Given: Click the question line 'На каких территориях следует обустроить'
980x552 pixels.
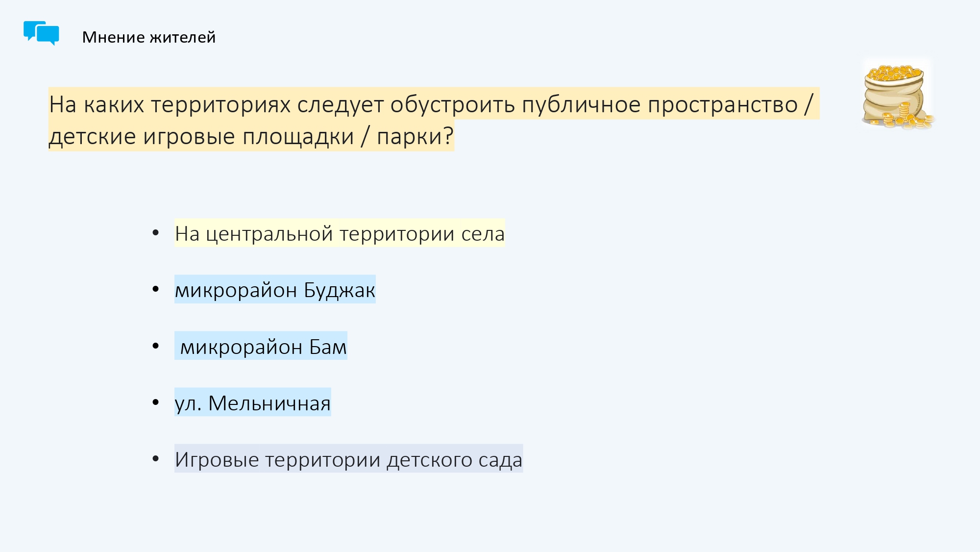Looking at the screenshot, I should pyautogui.click(x=282, y=104).
